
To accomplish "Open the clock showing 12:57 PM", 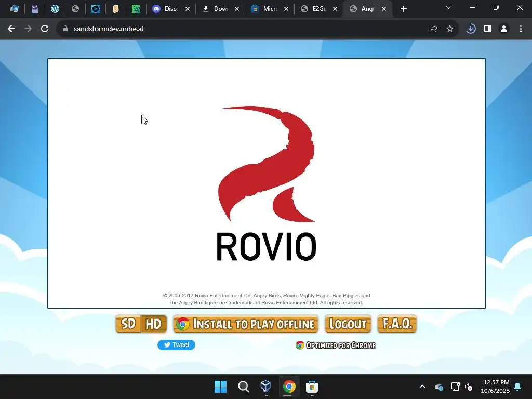I will pyautogui.click(x=495, y=387).
